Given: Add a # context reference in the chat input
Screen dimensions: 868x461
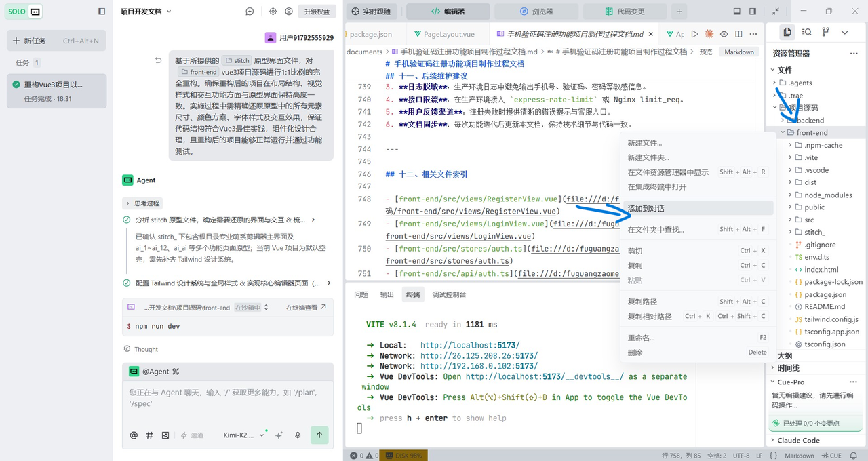Looking at the screenshot, I should pyautogui.click(x=150, y=435).
